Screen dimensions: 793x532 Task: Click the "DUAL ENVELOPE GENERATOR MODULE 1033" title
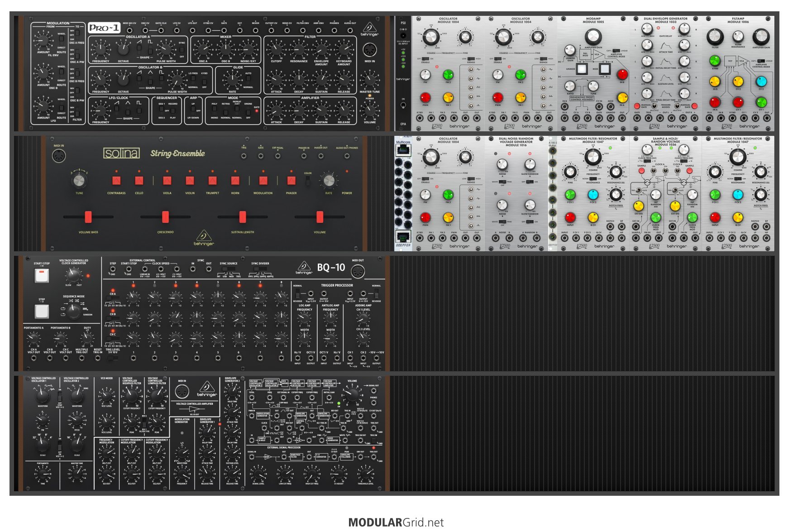pyautogui.click(x=665, y=20)
